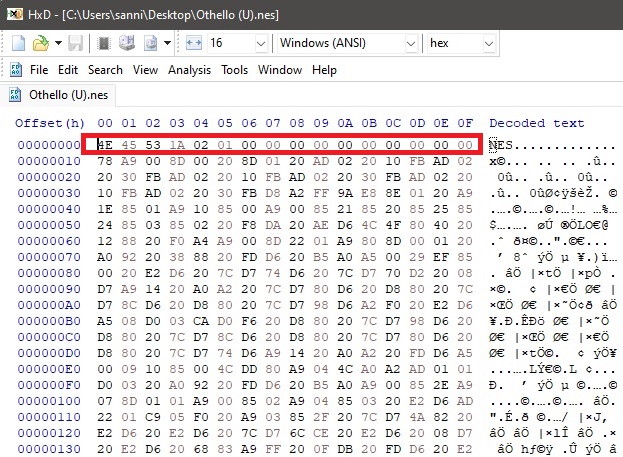Click the HxD app icon in title bar
Viewport: 623px width, 457px height.
tap(15, 15)
